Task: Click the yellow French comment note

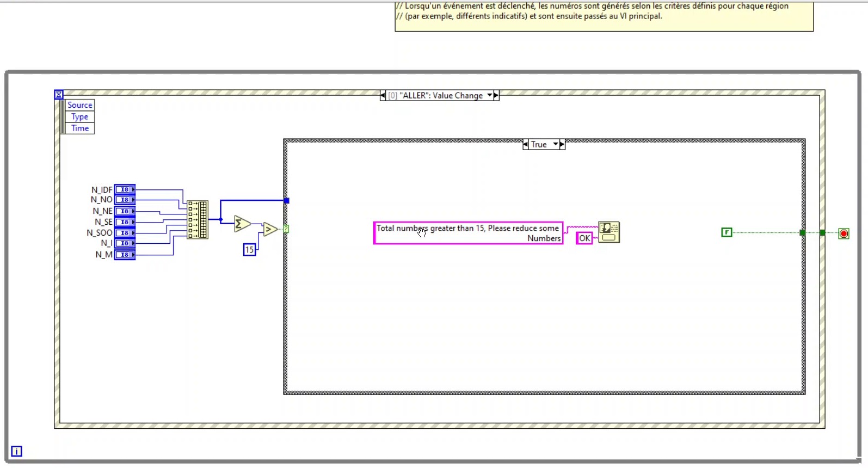Action: click(x=604, y=16)
